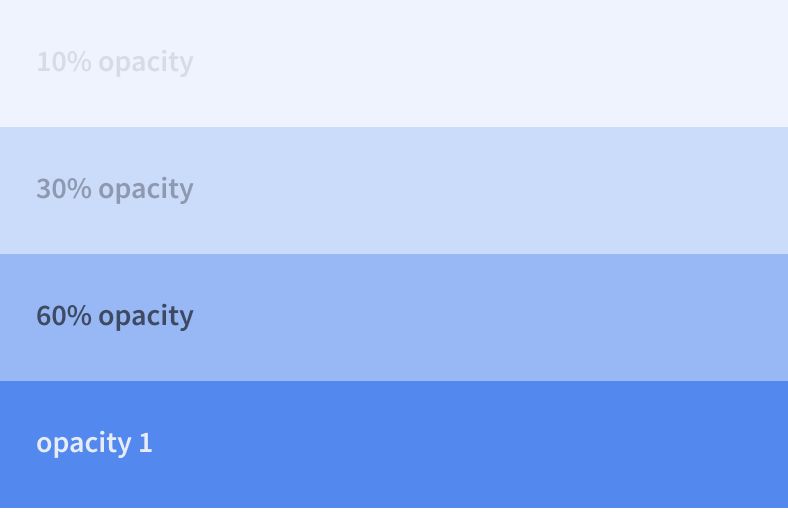
Task: Click the '30%' number in second label
Action: click(x=64, y=188)
